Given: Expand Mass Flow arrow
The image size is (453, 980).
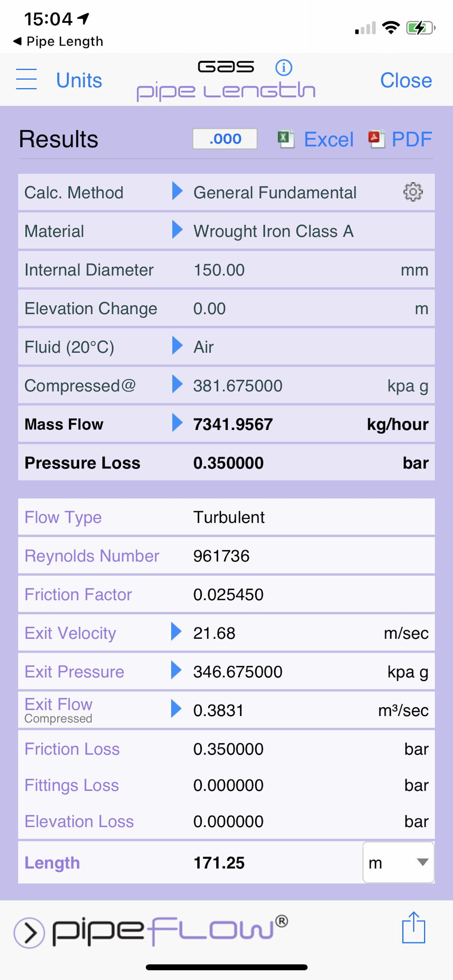Looking at the screenshot, I should (x=177, y=423).
